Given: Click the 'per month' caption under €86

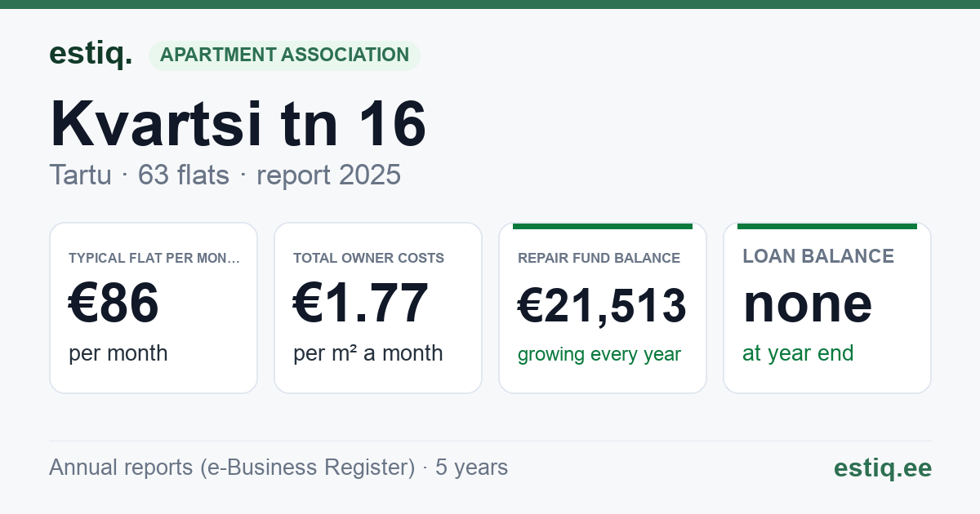Looking at the screenshot, I should pos(118,353).
